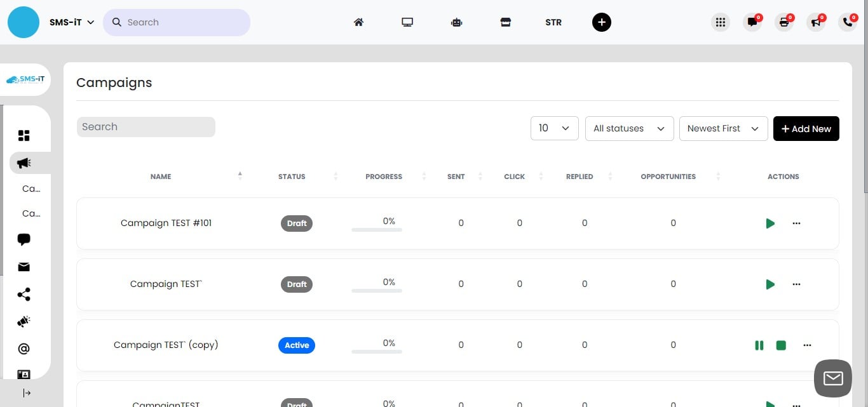The image size is (868, 407).
Task: Open the page size dropdown showing 10
Action: (x=554, y=128)
